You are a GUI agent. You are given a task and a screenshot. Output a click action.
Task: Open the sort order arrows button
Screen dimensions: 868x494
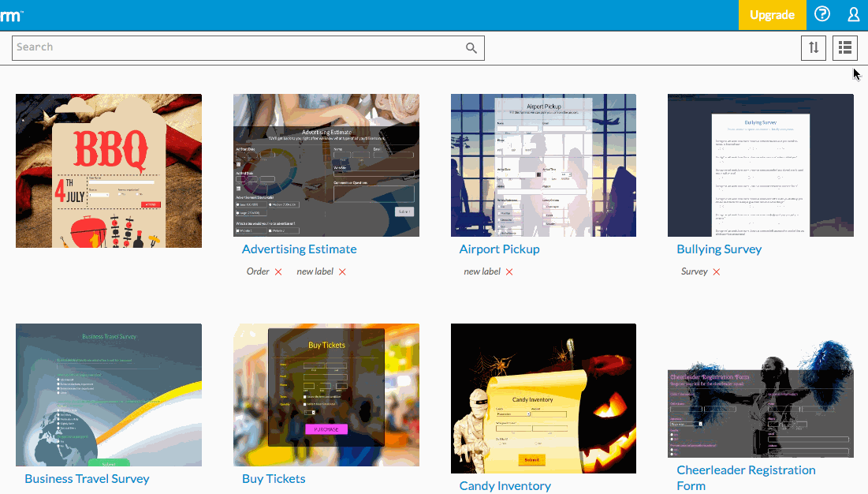pyautogui.click(x=813, y=47)
